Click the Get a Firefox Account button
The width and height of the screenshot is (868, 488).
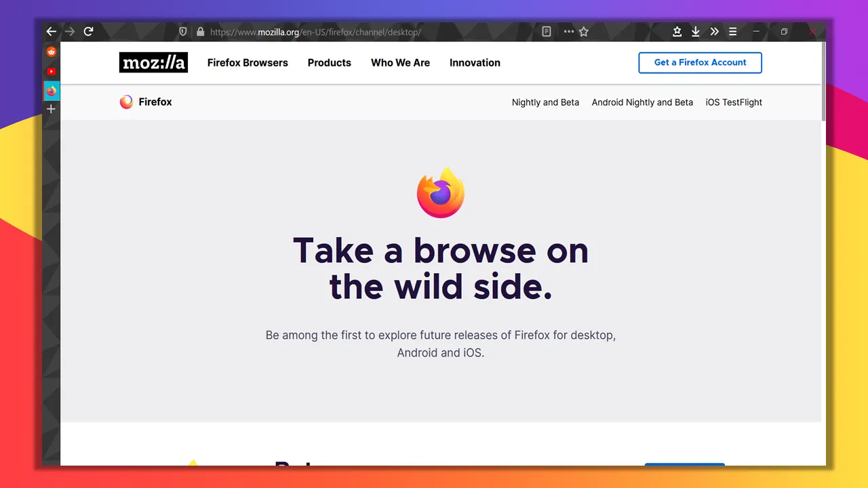pyautogui.click(x=700, y=62)
